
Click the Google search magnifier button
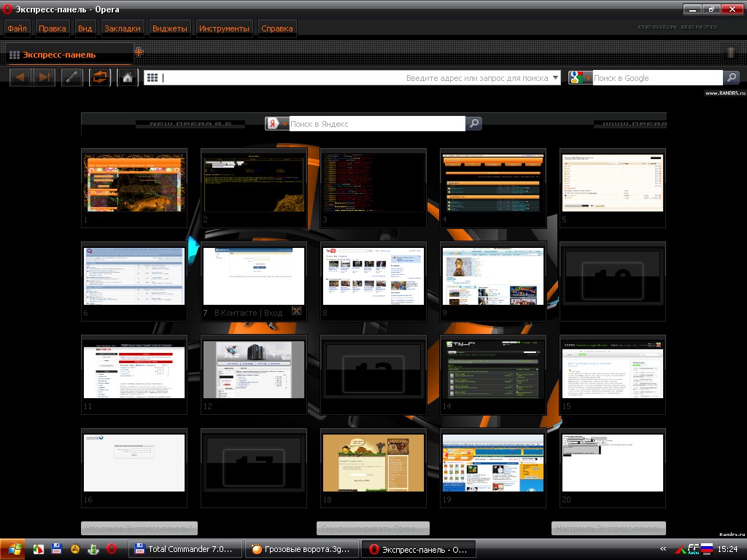point(731,78)
